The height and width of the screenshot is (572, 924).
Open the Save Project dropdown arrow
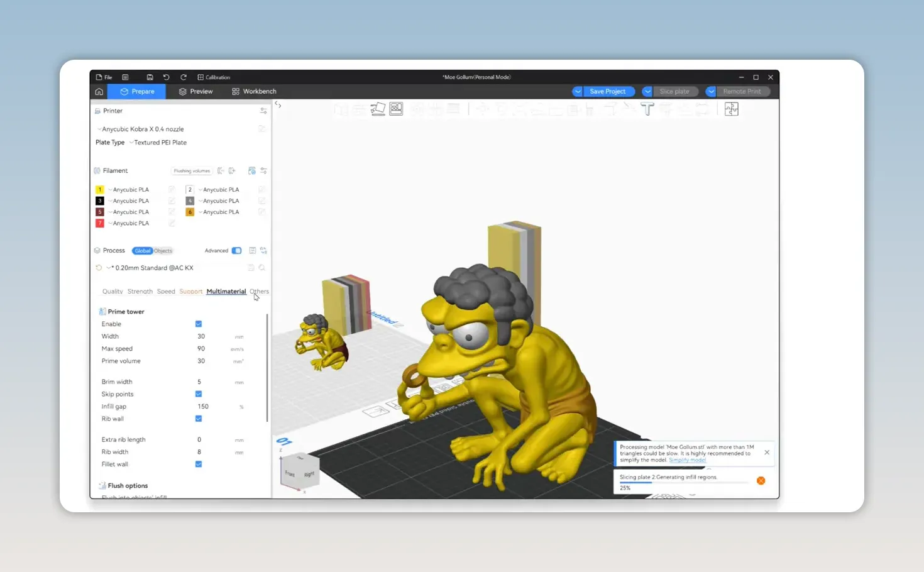coord(577,92)
